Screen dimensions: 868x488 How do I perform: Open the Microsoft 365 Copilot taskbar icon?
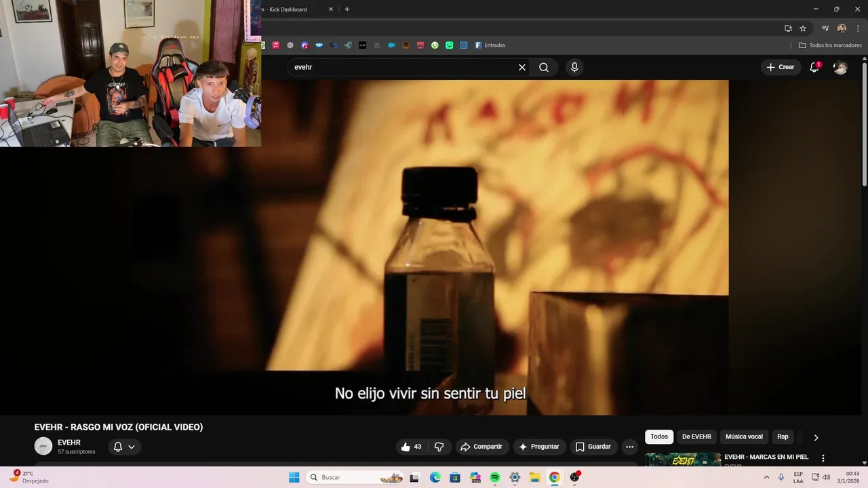475,477
